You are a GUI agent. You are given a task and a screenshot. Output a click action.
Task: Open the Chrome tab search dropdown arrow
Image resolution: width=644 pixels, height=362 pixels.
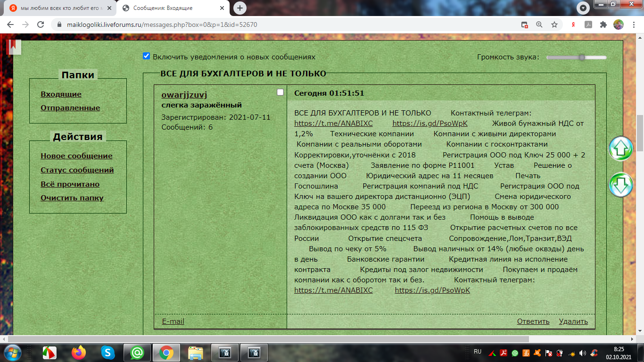pyautogui.click(x=584, y=8)
